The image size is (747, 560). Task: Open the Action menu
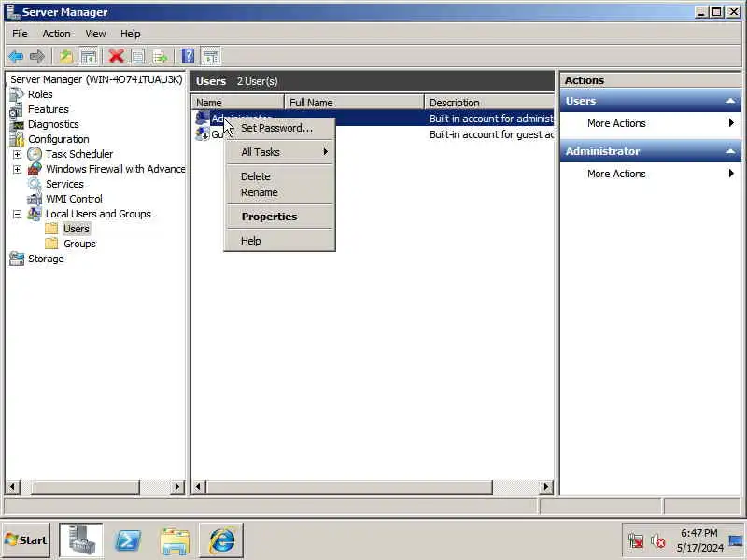tap(56, 34)
